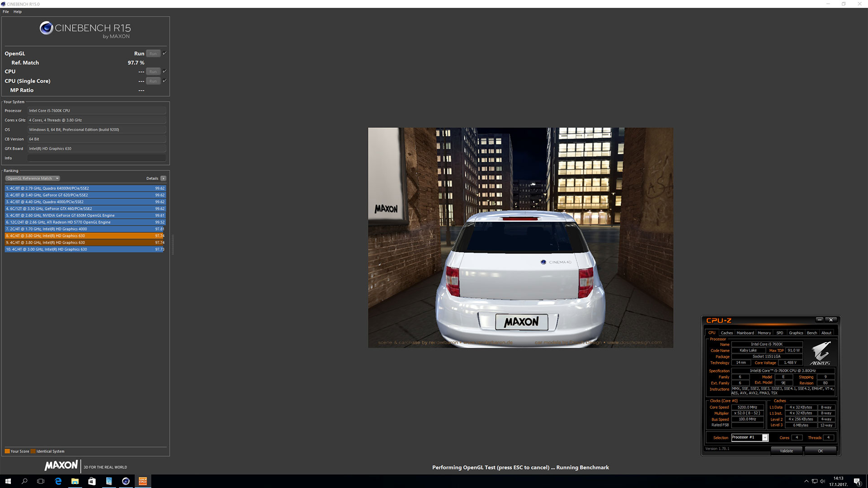868x488 pixels.
Task: Open the Windows Start menu
Action: pyautogui.click(x=8, y=481)
